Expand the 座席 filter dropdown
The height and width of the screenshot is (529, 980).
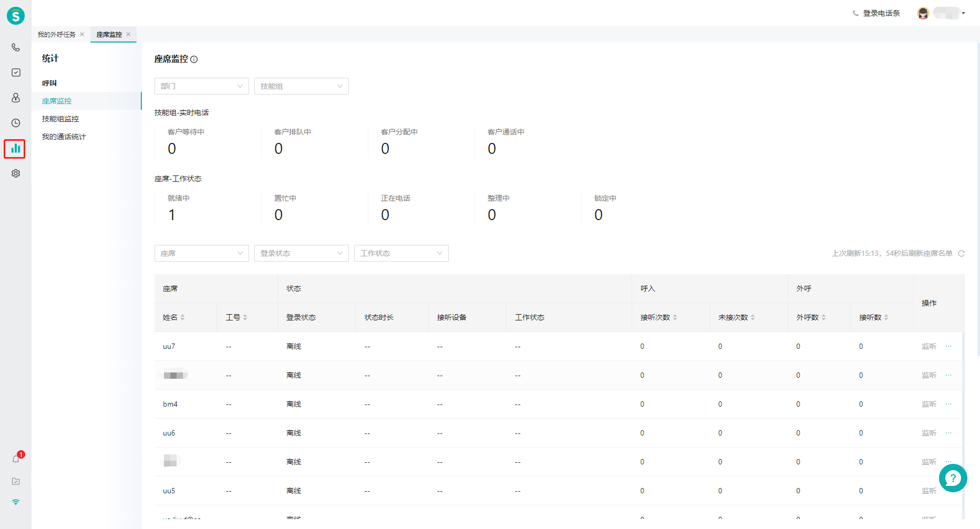[202, 253]
